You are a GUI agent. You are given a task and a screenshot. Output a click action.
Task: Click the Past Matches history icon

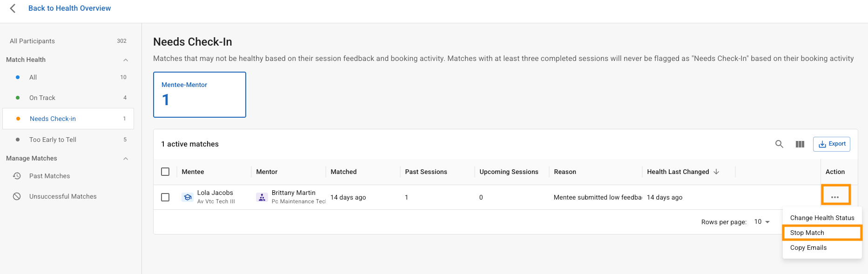17,176
